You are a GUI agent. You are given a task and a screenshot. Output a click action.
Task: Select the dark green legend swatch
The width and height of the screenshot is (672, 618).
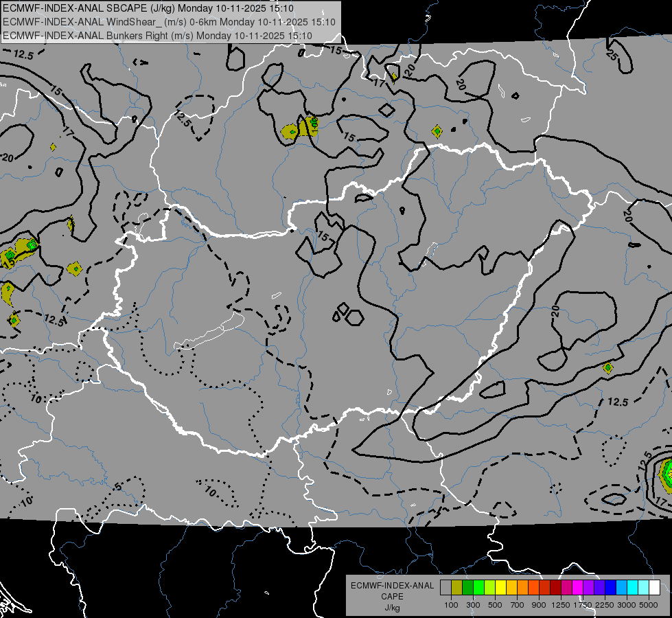coord(468,587)
